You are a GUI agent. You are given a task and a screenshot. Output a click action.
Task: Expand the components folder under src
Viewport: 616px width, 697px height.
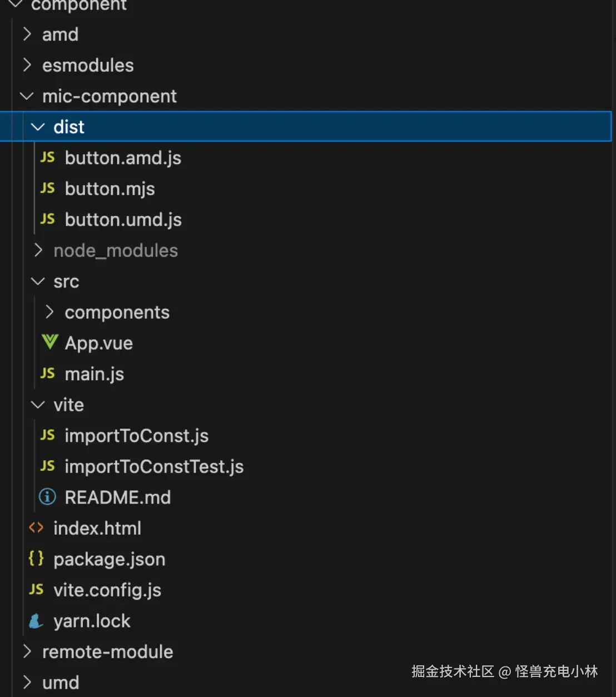49,312
